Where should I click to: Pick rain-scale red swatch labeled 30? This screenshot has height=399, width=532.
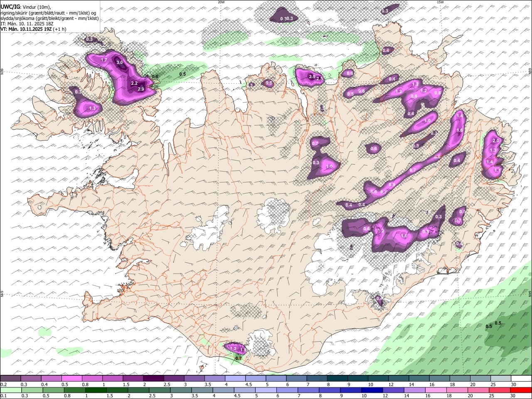coord(521,390)
